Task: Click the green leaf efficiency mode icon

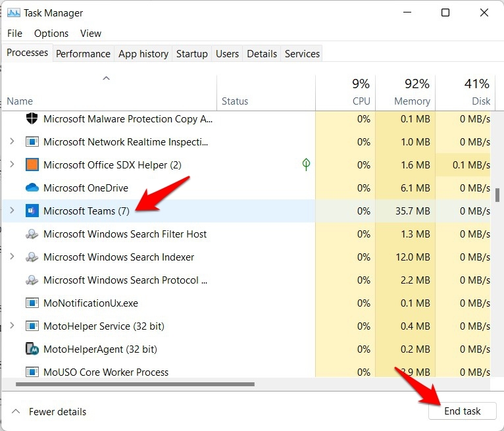Action: (x=306, y=165)
